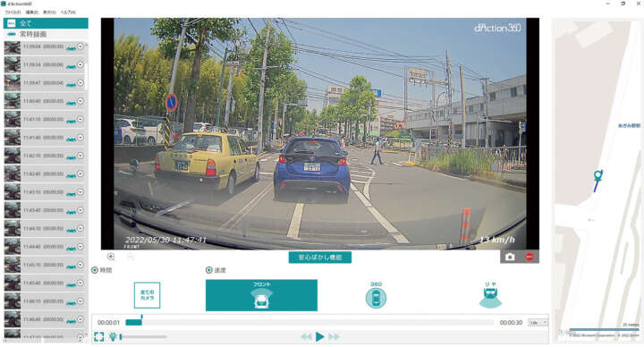Start playback with the play button
Image resolution: width=644 pixels, height=347 pixels.
320,337
